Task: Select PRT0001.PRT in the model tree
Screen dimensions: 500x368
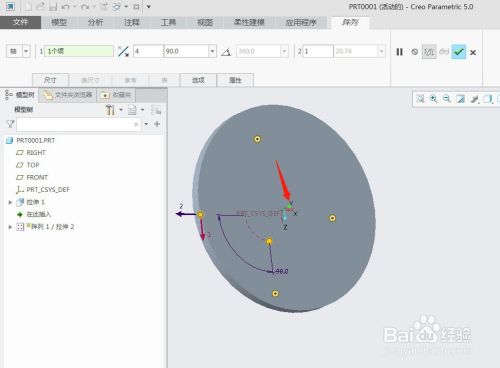Action: pyautogui.click(x=36, y=141)
